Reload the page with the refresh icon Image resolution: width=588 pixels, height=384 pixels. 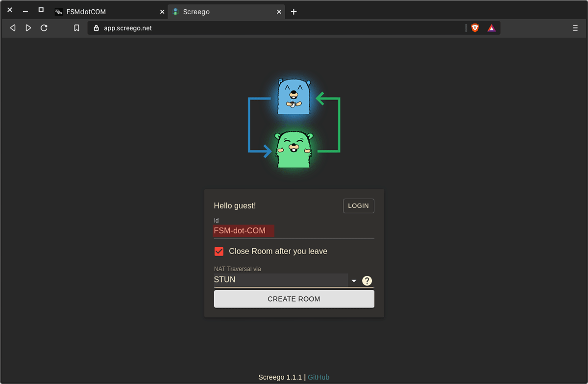pyautogui.click(x=44, y=28)
